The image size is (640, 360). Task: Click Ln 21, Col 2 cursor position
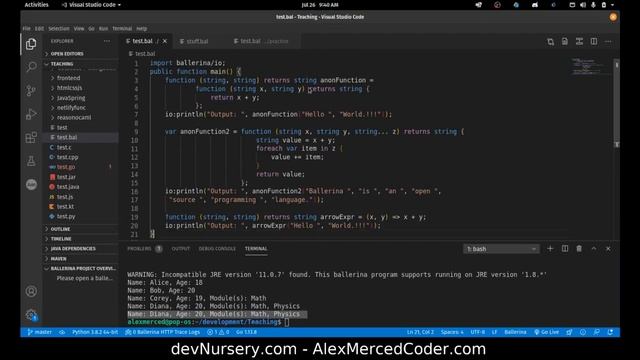tap(420, 332)
